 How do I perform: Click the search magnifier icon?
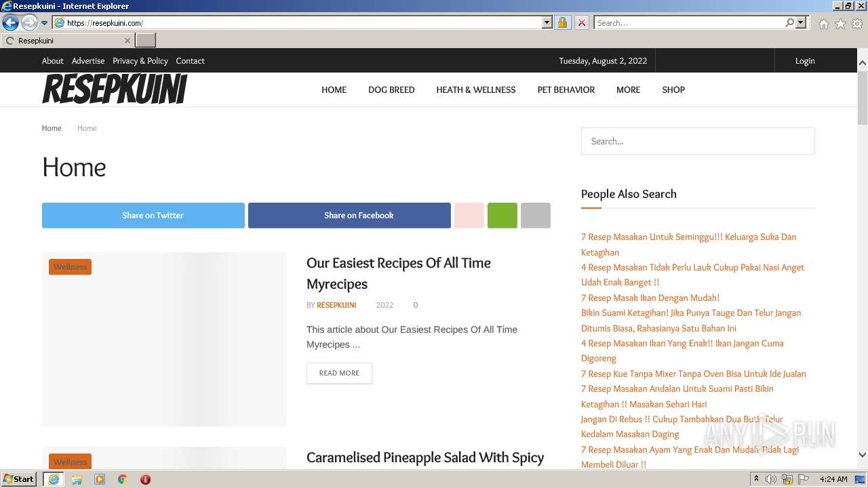(x=789, y=23)
